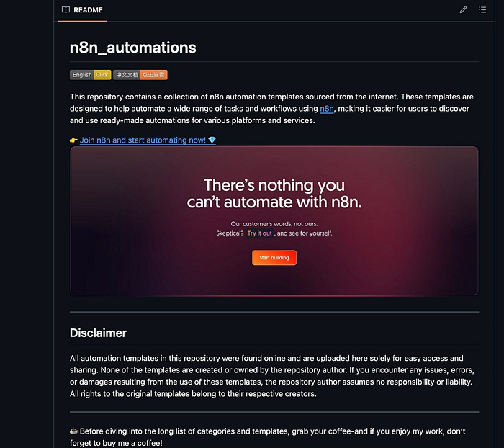
Task: Click 'forget to buy me a coffee!' text
Action: pos(116,443)
